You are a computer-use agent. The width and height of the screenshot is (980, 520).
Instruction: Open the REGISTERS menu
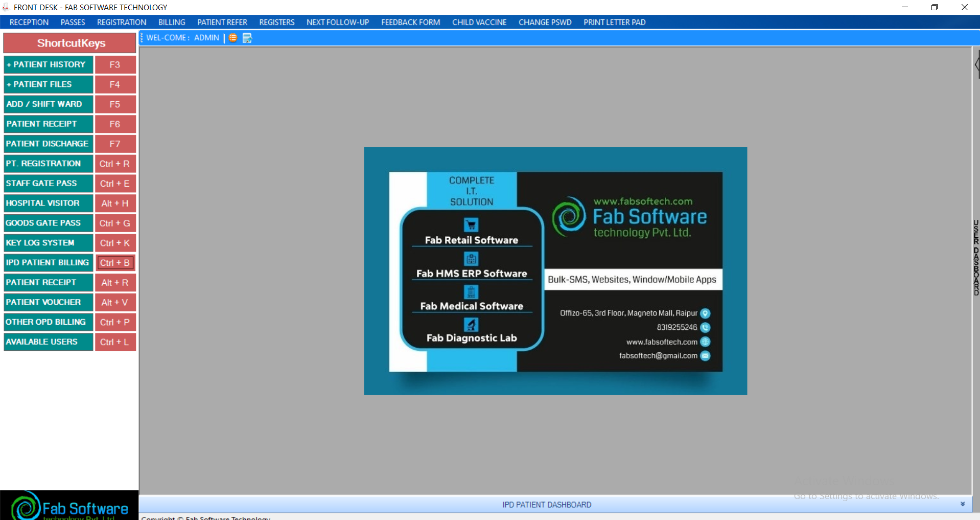tap(277, 22)
